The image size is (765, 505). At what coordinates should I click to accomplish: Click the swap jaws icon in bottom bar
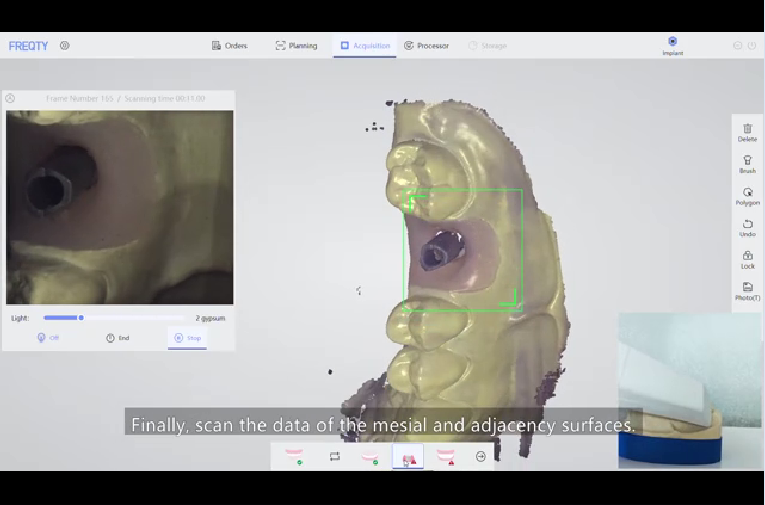pos(335,457)
